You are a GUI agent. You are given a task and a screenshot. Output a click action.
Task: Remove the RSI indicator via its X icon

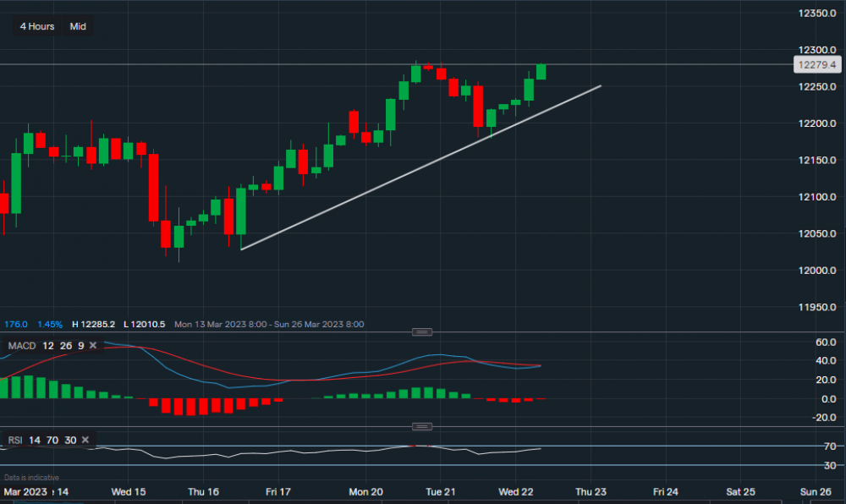click(85, 440)
